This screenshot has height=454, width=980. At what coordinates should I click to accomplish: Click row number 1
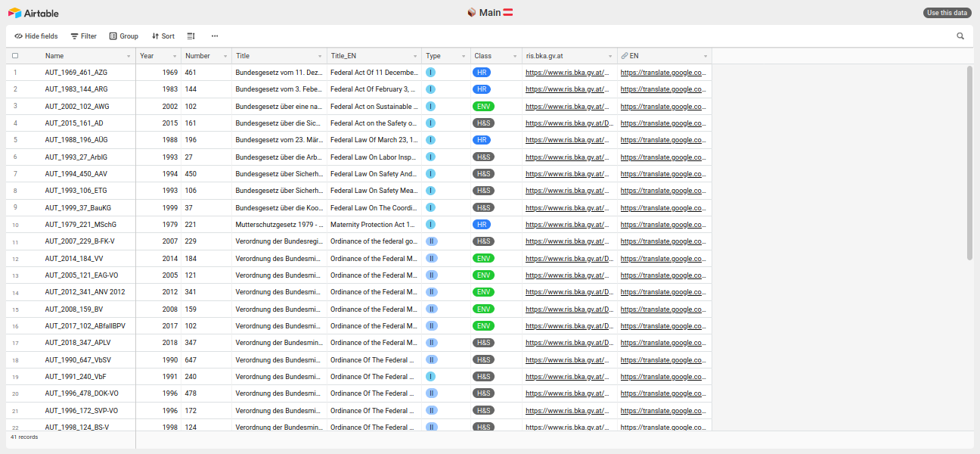tap(15, 73)
